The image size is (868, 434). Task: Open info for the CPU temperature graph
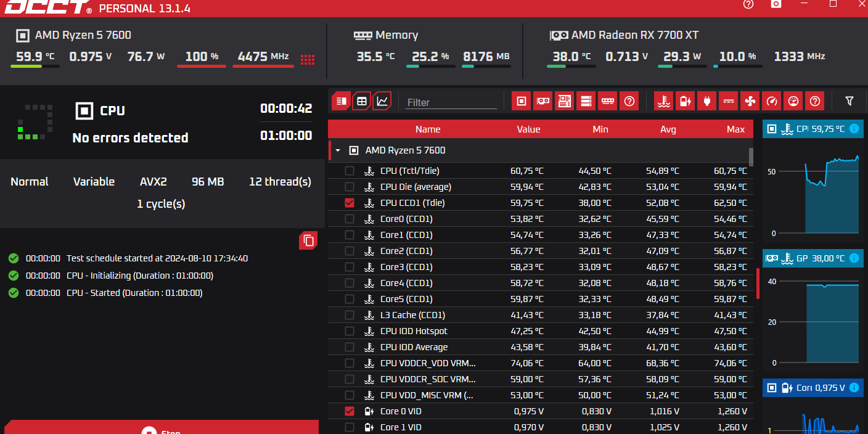[854, 129]
